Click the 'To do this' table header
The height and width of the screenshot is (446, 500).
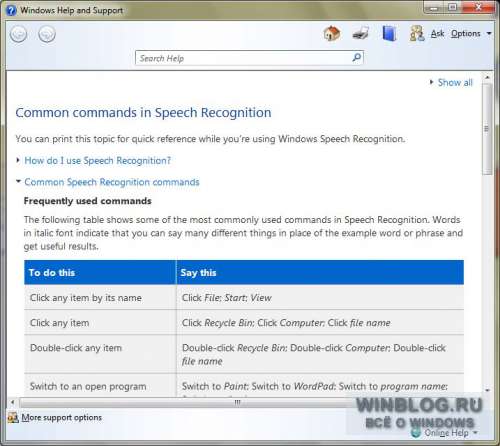(x=100, y=273)
